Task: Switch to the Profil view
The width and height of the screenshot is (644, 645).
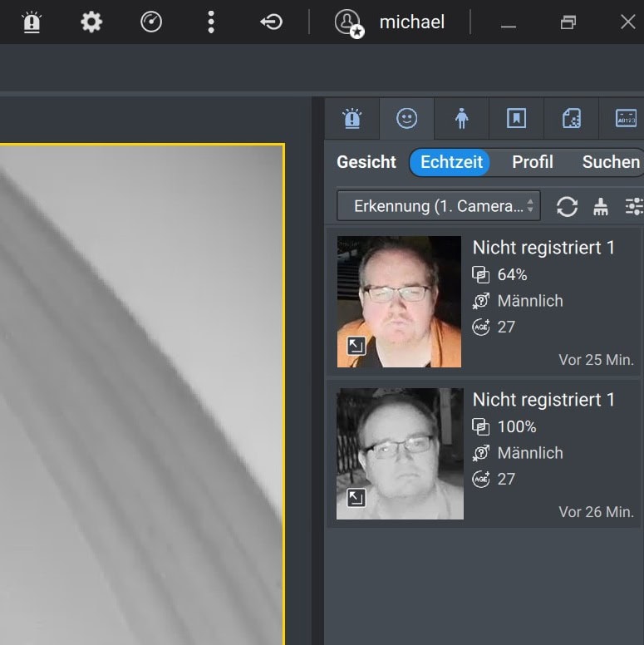Action: point(532,162)
